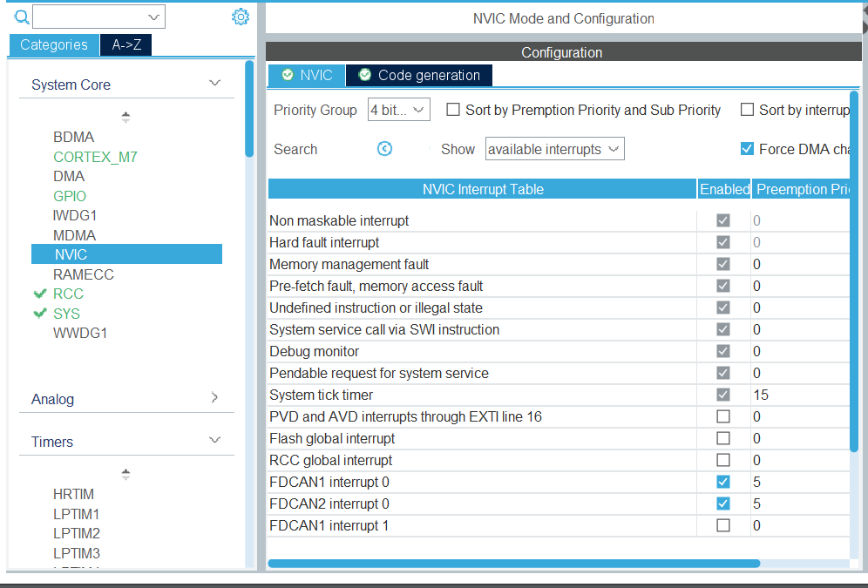Click the search input field at top left
Viewport: 868px width, 588px height.
pyautogui.click(x=96, y=16)
